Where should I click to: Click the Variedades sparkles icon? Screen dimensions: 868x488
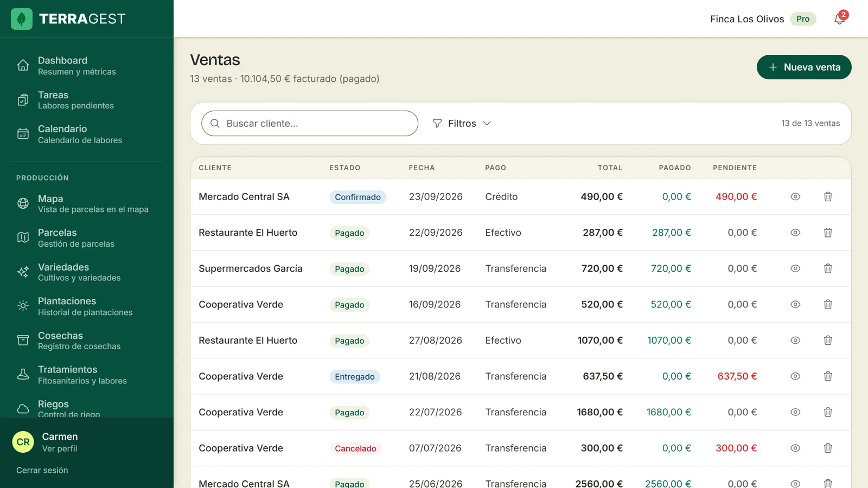coord(23,272)
